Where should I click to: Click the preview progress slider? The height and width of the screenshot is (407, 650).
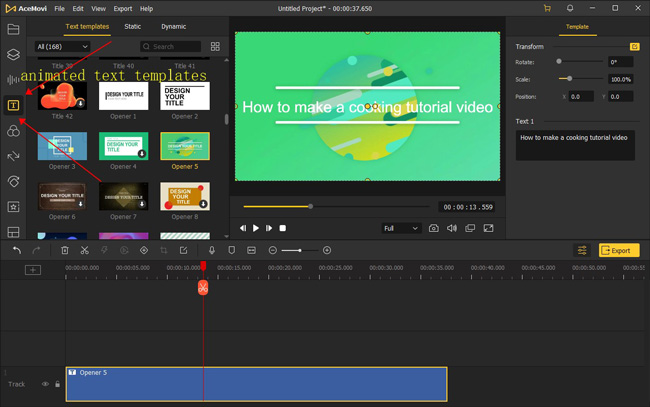336,206
